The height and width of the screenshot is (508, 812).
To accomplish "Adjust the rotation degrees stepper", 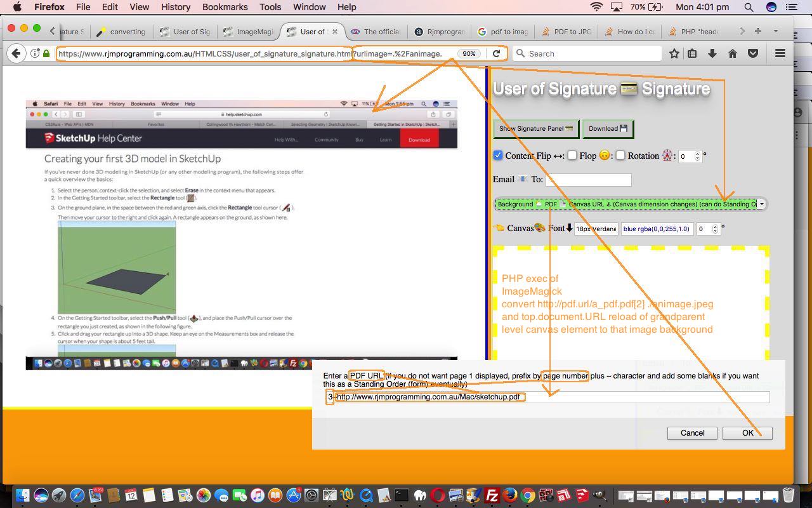I will coord(697,156).
